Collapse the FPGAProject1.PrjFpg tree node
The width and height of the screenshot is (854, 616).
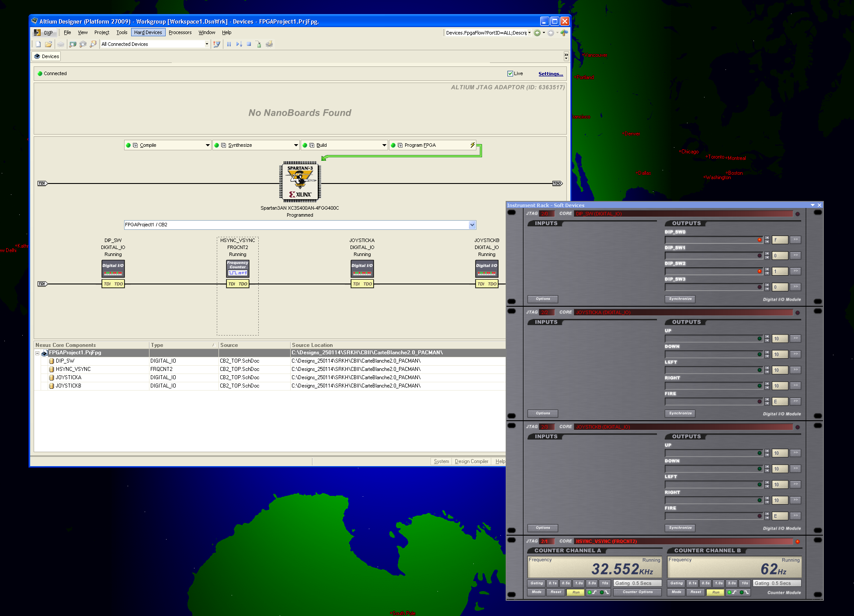38,353
